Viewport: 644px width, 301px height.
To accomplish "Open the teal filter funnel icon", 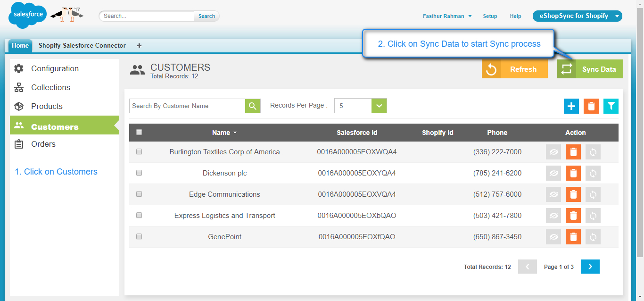I will click(611, 106).
